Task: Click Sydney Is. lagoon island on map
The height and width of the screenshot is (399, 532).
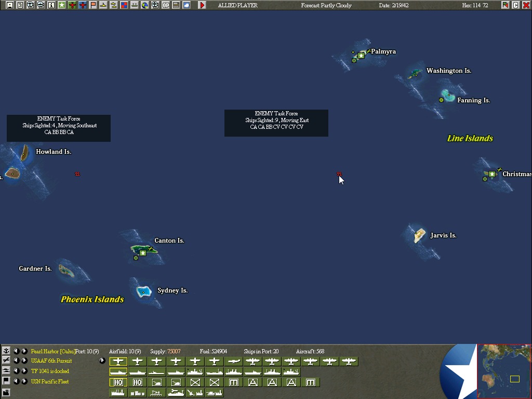Action: (x=143, y=291)
